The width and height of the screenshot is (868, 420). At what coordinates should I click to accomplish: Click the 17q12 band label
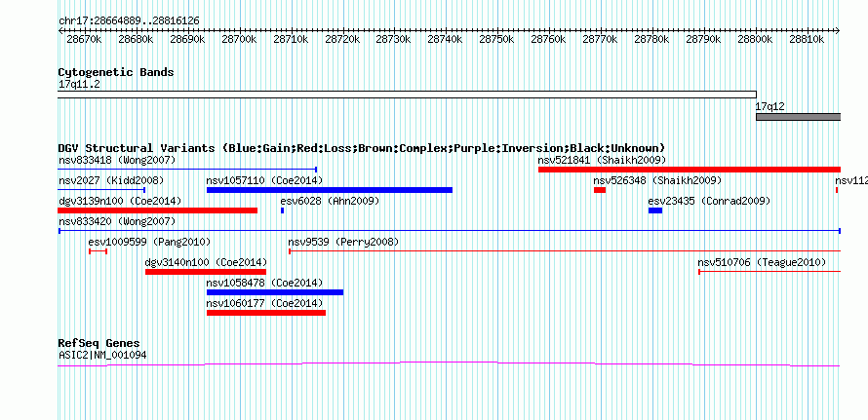point(770,107)
